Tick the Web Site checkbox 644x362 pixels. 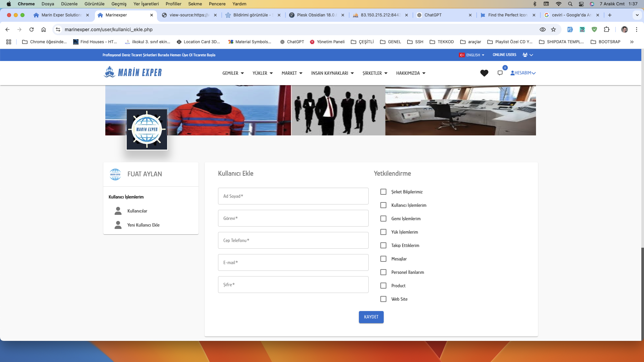pos(383,299)
